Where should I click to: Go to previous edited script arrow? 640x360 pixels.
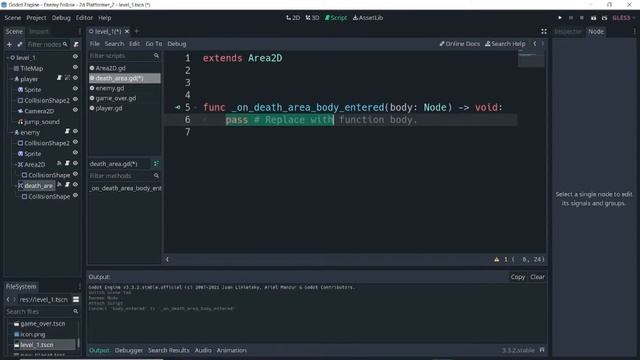pos(535,44)
